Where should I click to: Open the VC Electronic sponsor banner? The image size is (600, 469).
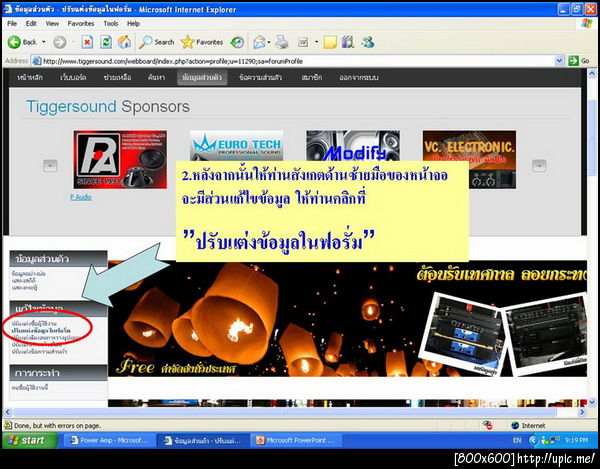click(469, 160)
